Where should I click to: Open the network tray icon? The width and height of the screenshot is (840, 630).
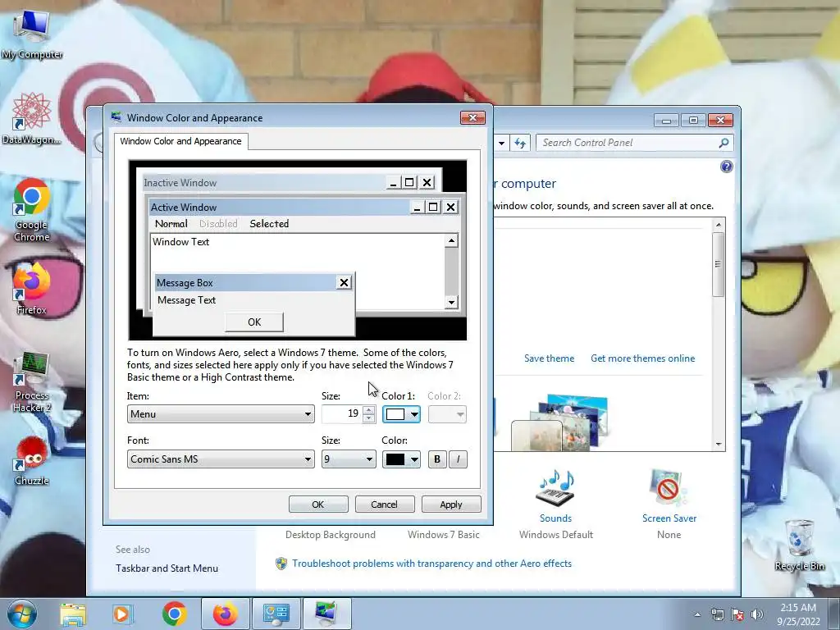717,614
